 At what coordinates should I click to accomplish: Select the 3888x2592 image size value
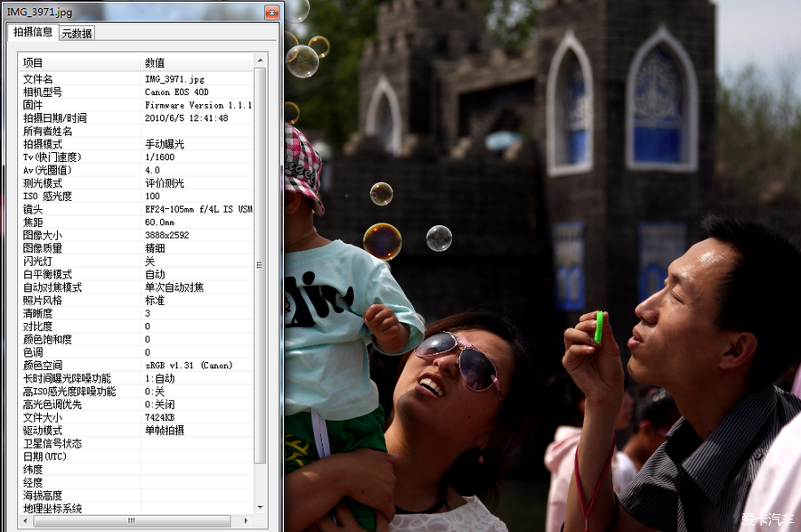coord(167,236)
